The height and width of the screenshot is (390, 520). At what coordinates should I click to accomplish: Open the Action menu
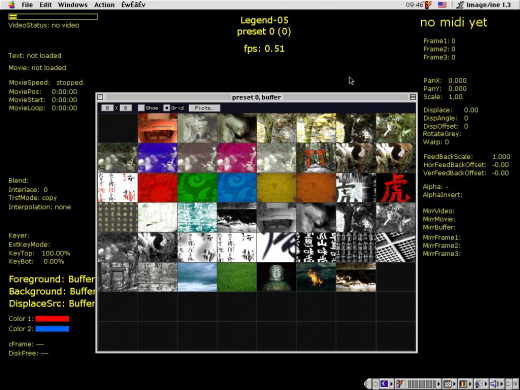pos(104,5)
